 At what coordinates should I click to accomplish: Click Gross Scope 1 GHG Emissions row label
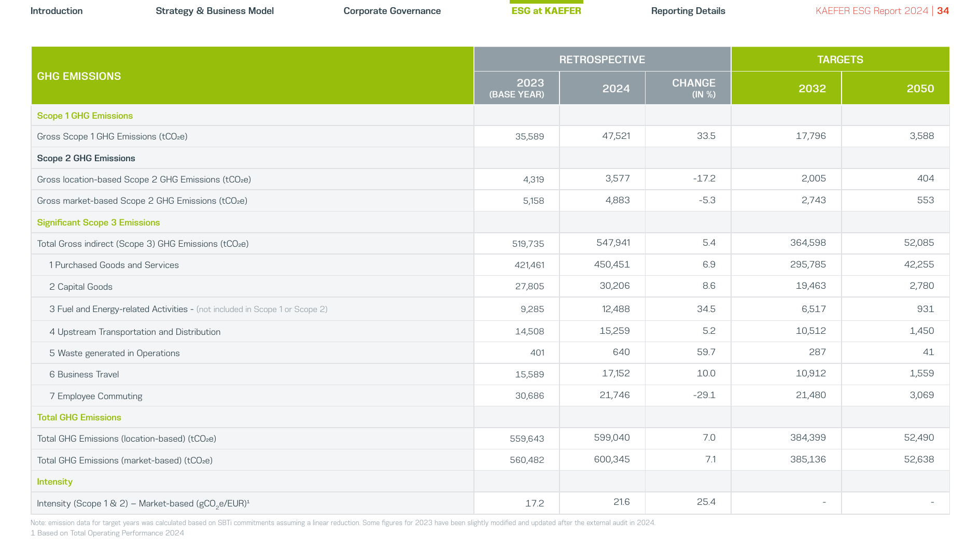click(x=112, y=136)
